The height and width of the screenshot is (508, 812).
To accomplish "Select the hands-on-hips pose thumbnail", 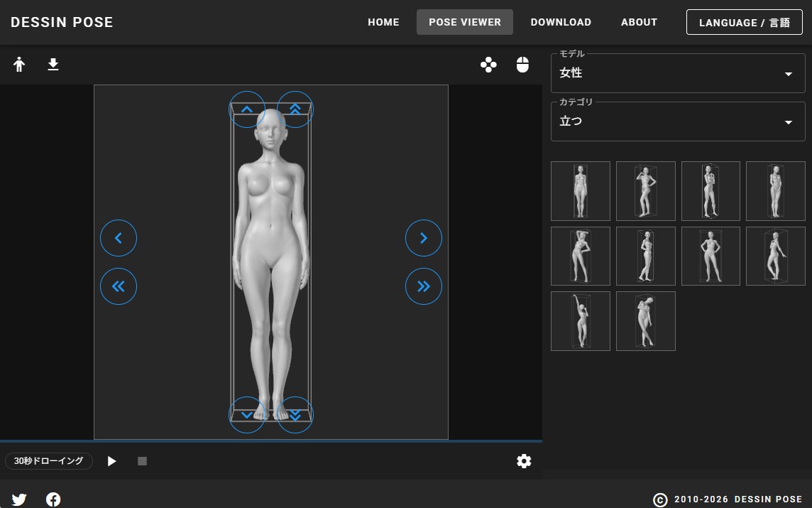I will point(710,256).
